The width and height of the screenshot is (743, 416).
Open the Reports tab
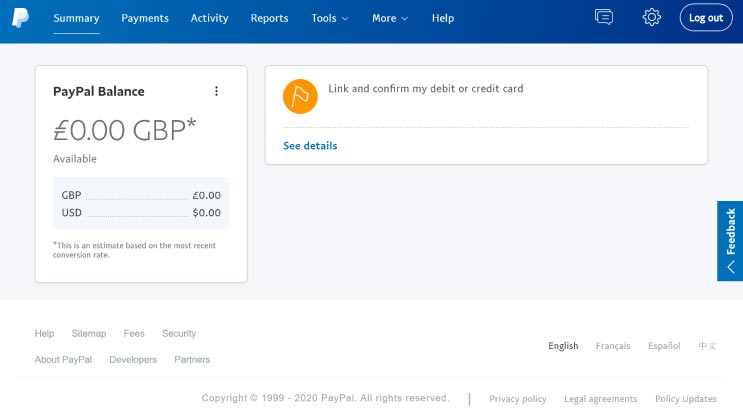coord(269,18)
